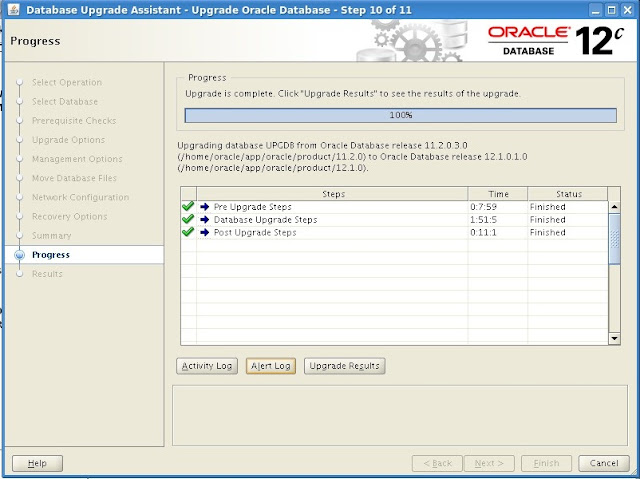Click the time value 0:7:59

(x=483, y=207)
